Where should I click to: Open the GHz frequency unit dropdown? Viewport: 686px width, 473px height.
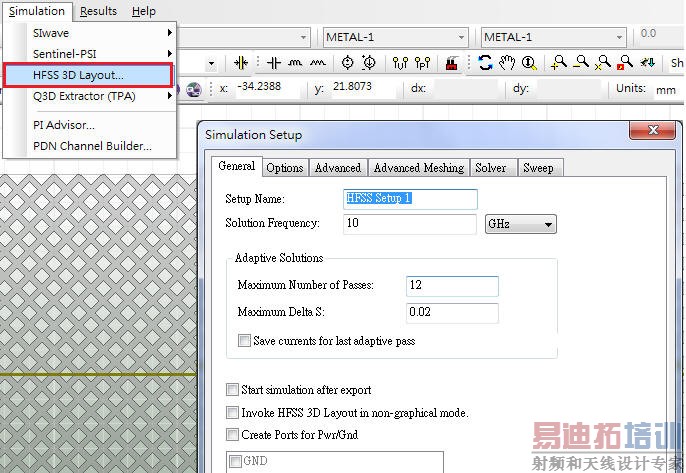click(x=521, y=224)
